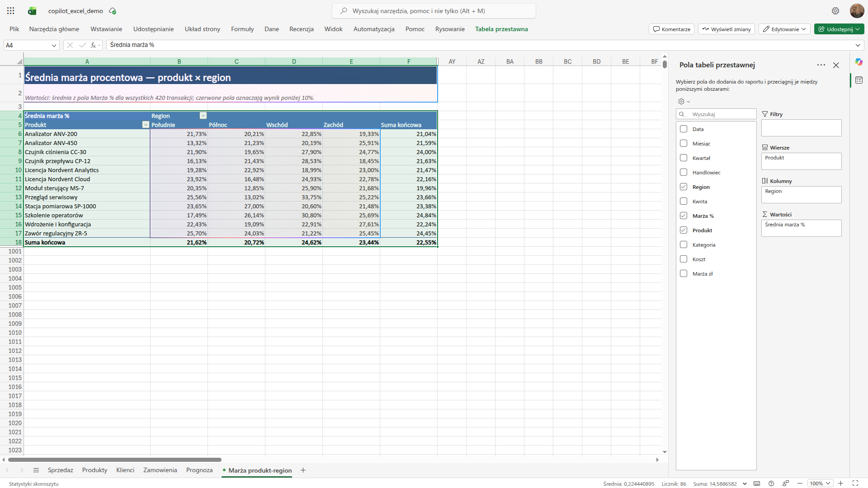Open the Plik menu

[x=14, y=29]
